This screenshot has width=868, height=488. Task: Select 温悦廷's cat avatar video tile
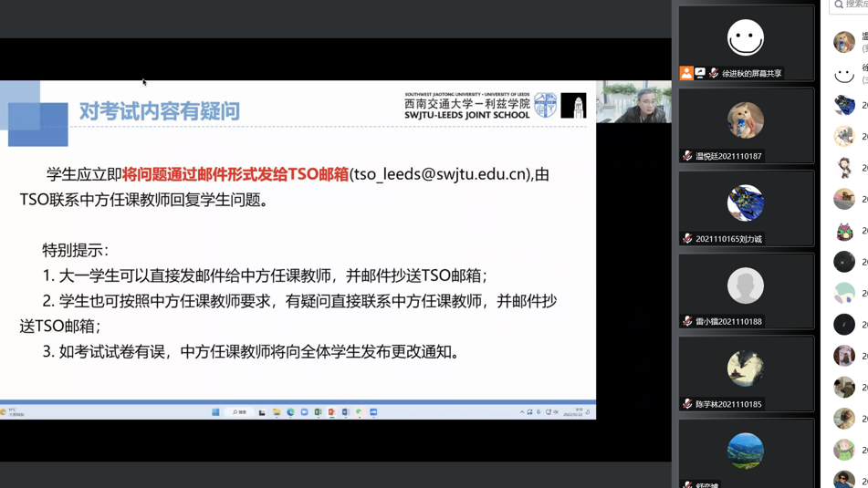(746, 119)
